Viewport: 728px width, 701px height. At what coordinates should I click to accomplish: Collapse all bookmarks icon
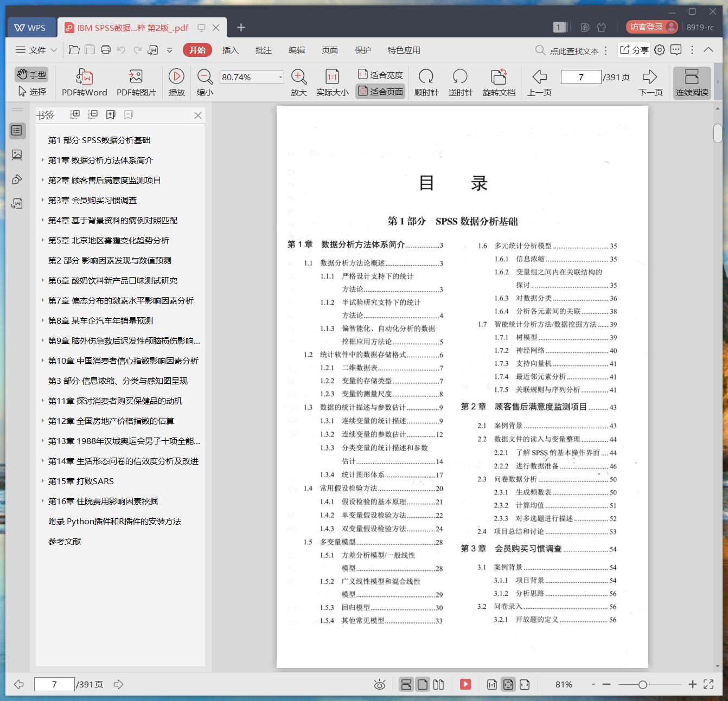pyautogui.click(x=93, y=114)
